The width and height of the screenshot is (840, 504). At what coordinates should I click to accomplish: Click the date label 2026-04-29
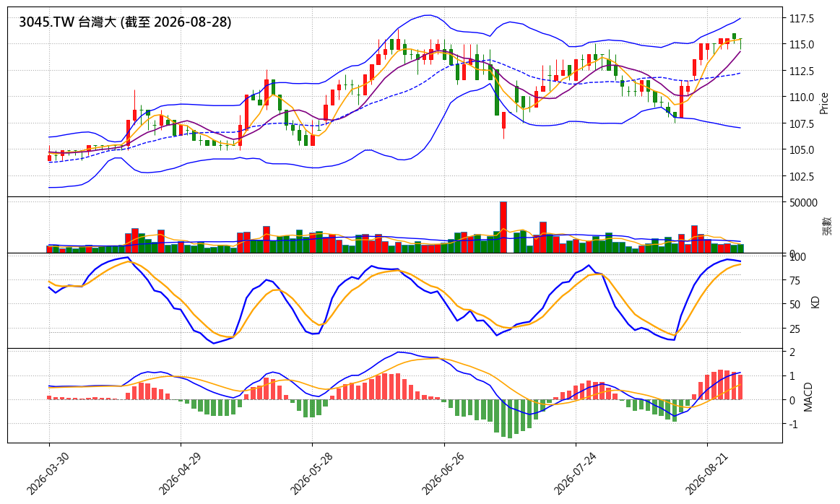179,474
